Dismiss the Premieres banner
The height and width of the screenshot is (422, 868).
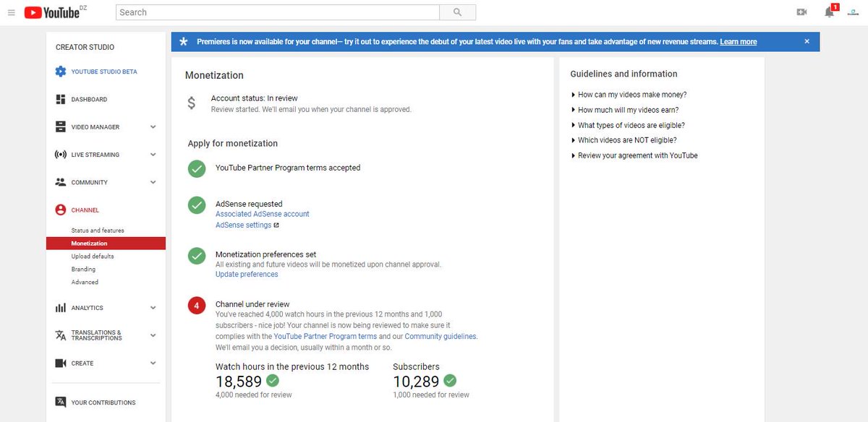(x=807, y=42)
